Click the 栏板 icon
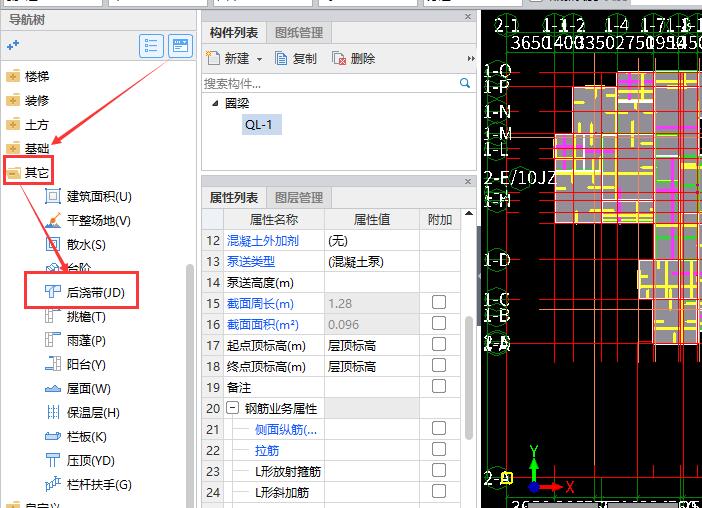This screenshot has height=508, width=702. pyautogui.click(x=53, y=436)
